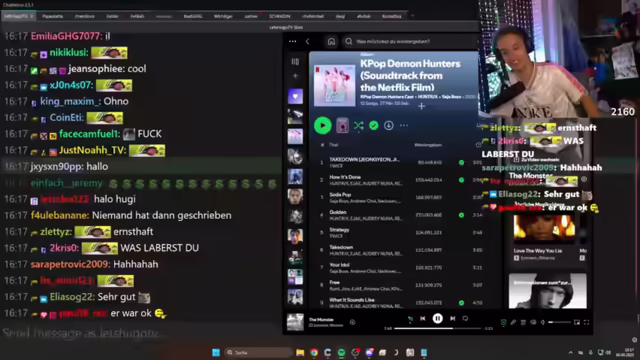Viewport: 640px width, 360px height.
Task: Skip to the next track
Action: tap(452, 318)
